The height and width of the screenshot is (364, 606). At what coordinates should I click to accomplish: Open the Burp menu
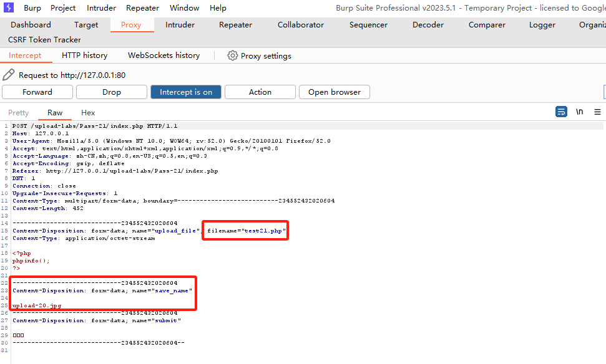32,7
